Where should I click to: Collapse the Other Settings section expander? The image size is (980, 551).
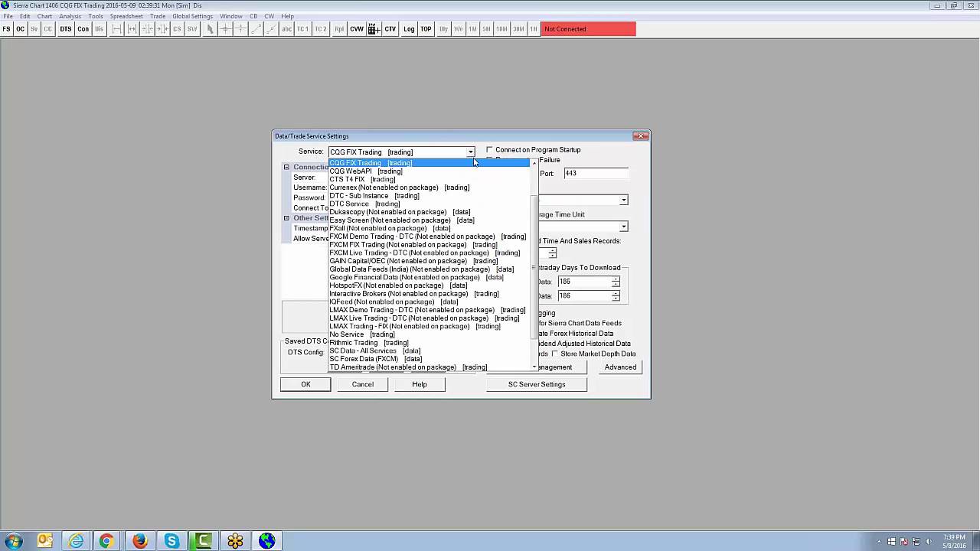pos(286,218)
